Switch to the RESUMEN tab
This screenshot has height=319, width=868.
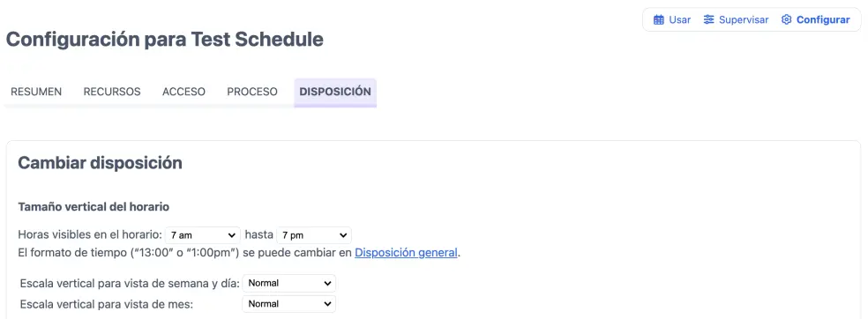pos(36,92)
